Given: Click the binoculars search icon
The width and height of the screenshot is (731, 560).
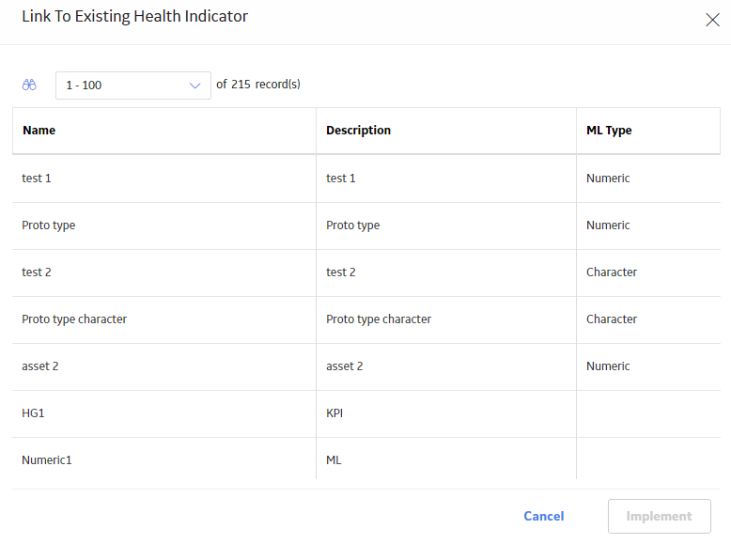Looking at the screenshot, I should tap(29, 85).
